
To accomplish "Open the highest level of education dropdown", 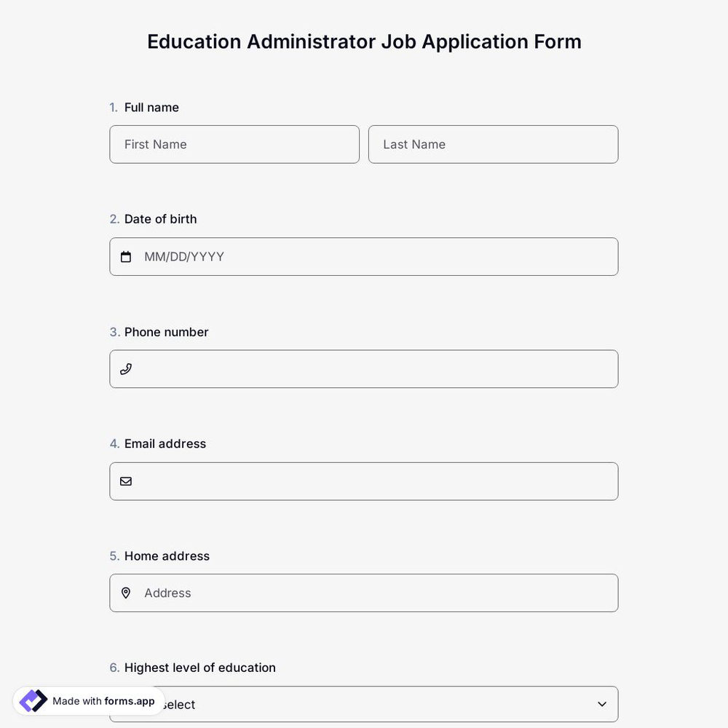I will tap(364, 704).
